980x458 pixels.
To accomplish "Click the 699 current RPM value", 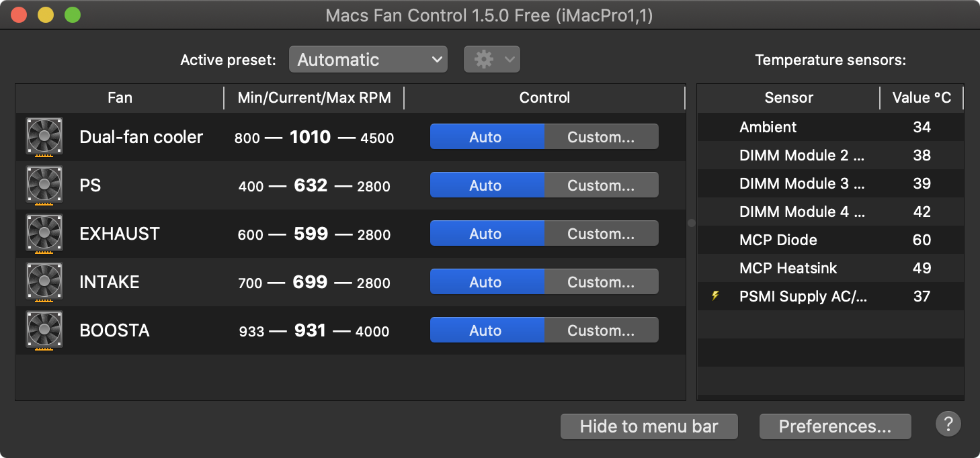I will pyautogui.click(x=311, y=282).
